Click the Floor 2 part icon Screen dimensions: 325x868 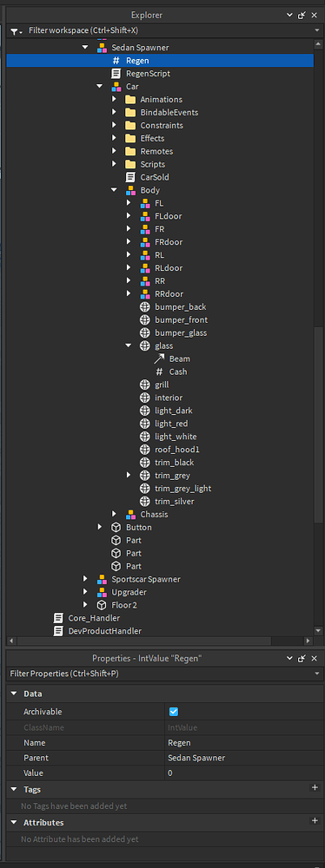102,606
